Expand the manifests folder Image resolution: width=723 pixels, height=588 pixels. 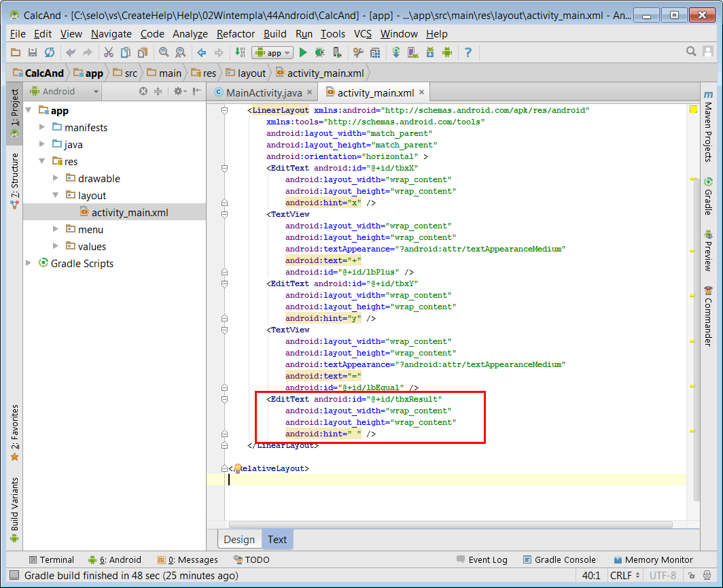click(42, 127)
